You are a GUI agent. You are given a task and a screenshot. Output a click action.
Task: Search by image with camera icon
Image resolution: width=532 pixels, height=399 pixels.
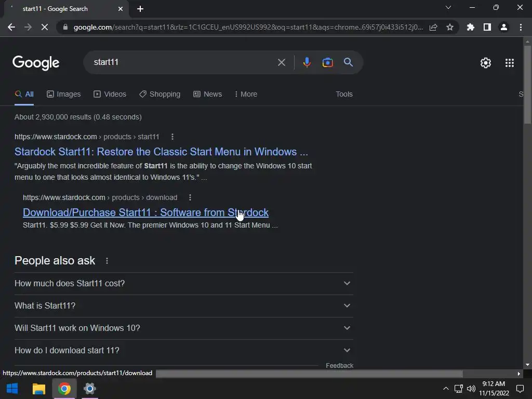[x=328, y=62]
